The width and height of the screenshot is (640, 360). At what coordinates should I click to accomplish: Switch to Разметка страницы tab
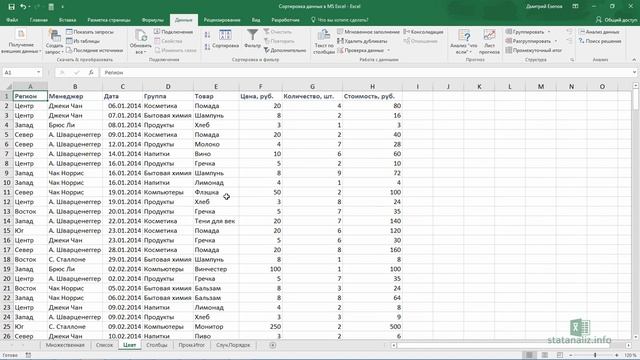click(x=109, y=20)
